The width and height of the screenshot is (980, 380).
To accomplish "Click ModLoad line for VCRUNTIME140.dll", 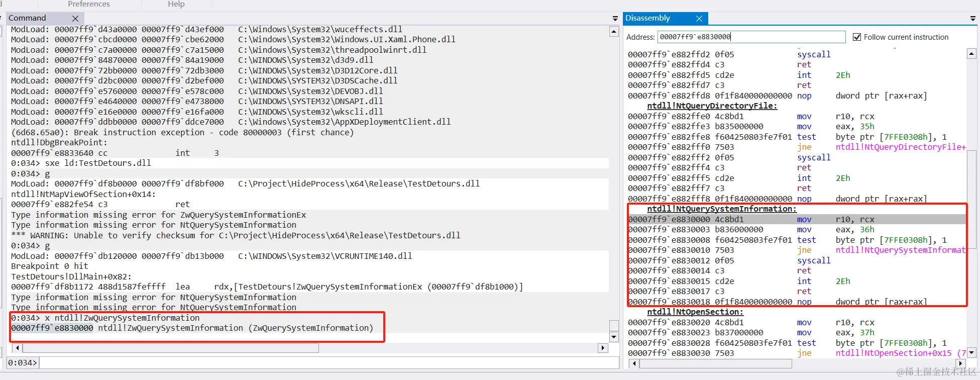I will point(211,256).
